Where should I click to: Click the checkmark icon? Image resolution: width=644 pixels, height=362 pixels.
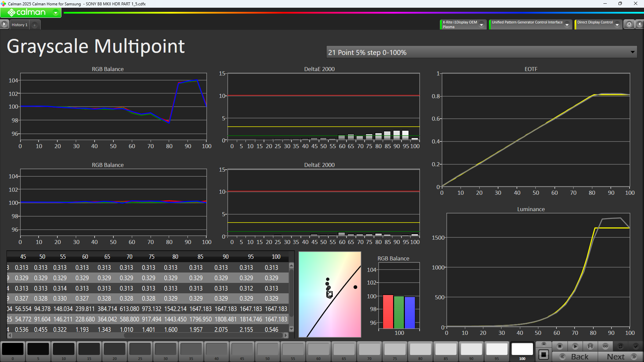pos(636,346)
